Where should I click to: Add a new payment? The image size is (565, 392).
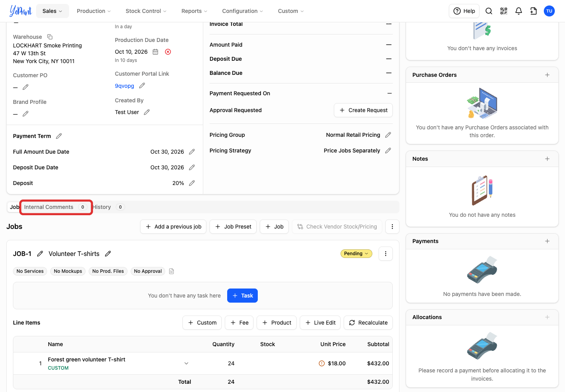(x=547, y=241)
